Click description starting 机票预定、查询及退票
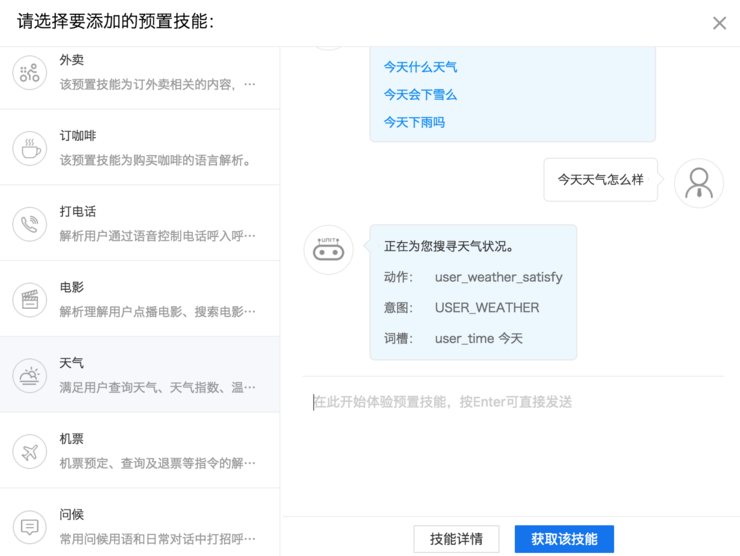Screen dimensions: 740x556 point(158,463)
